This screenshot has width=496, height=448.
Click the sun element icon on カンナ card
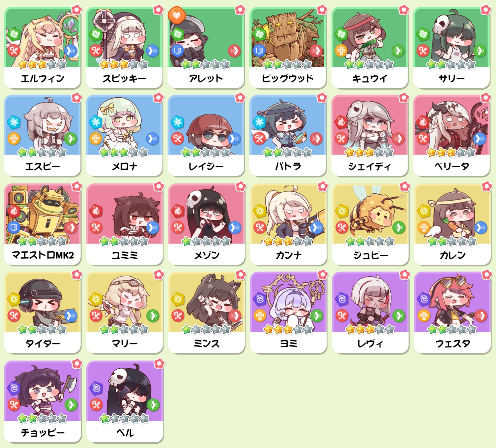pos(260,211)
